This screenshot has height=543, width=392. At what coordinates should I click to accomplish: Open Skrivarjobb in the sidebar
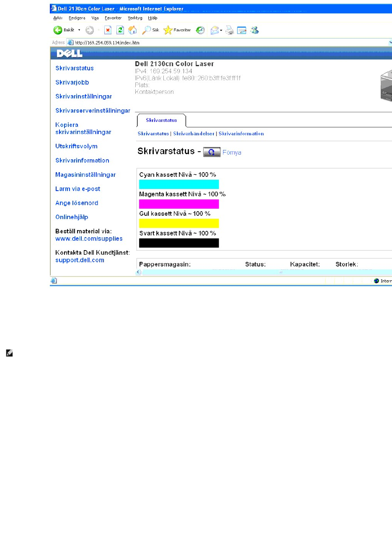pos(72,83)
